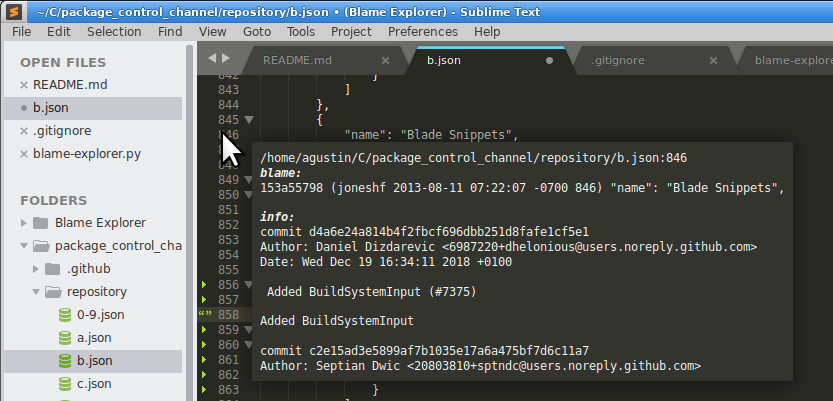The image size is (833, 401).
Task: Fold code at line 856
Action: point(249,285)
